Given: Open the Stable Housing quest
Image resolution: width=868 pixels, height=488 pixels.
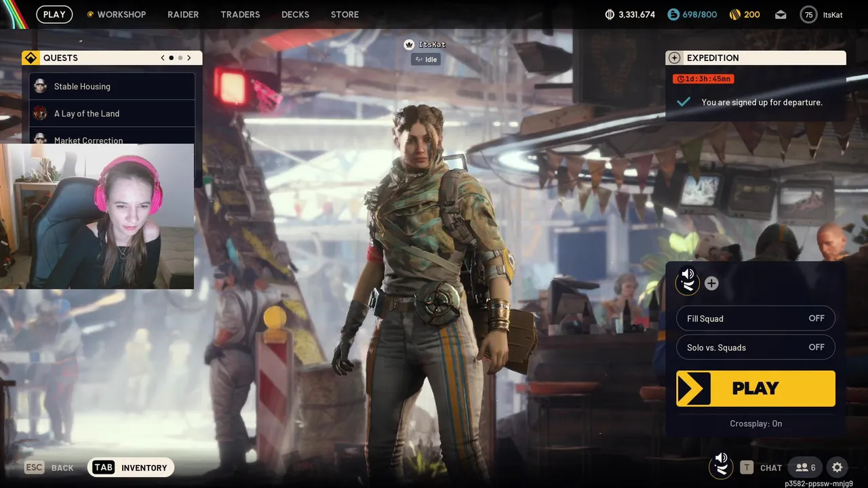Looking at the screenshot, I should pos(112,86).
